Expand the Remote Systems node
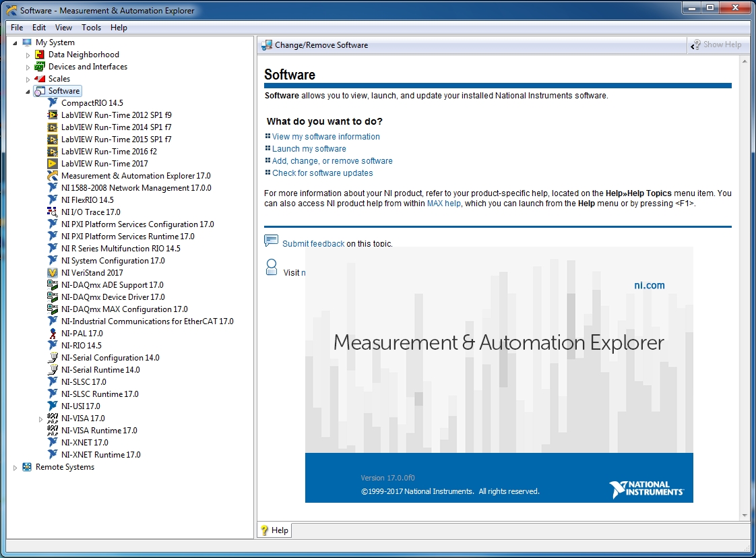The height and width of the screenshot is (558, 756). (x=15, y=467)
